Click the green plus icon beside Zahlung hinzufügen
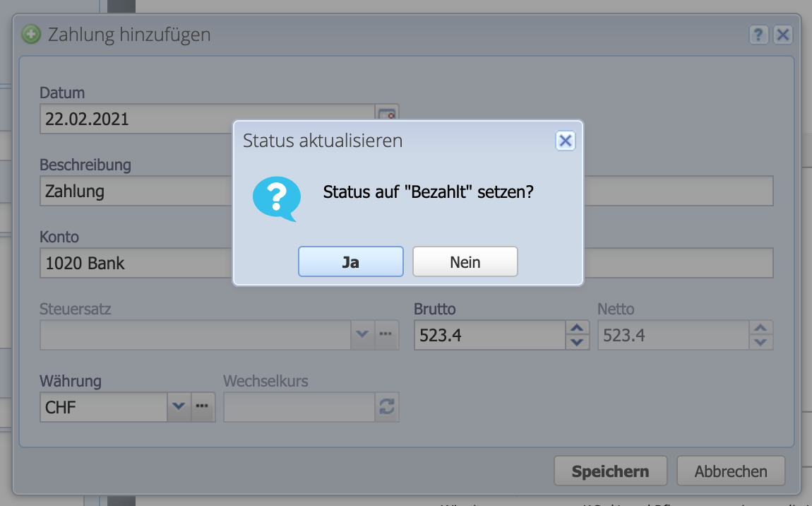This screenshot has height=506, width=812. point(30,34)
